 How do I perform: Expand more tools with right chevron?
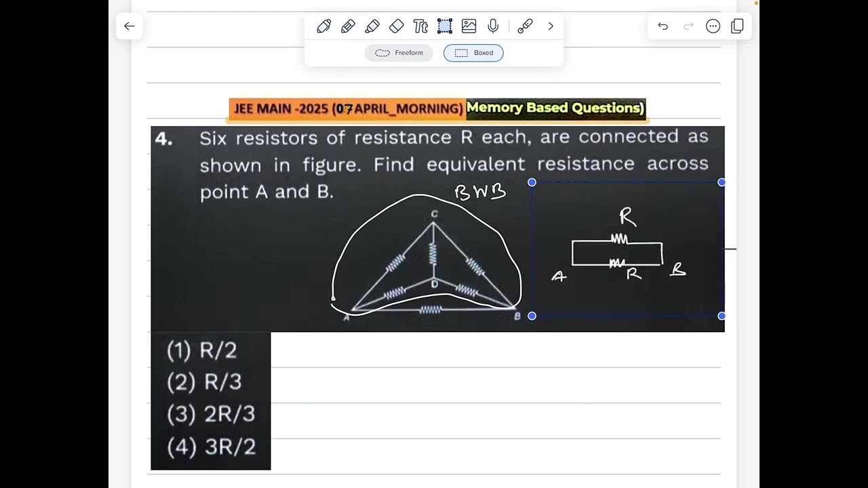pyautogui.click(x=551, y=26)
